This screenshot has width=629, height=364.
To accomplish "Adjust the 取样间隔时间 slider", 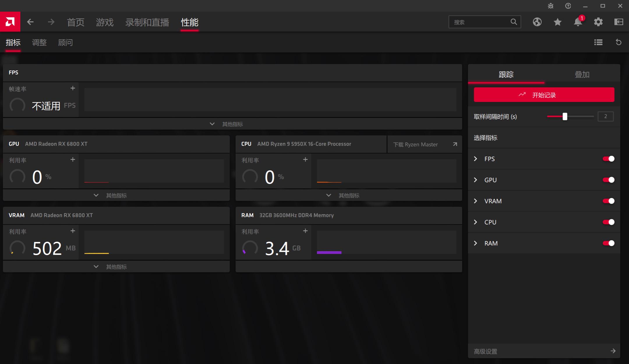I will tap(565, 116).
